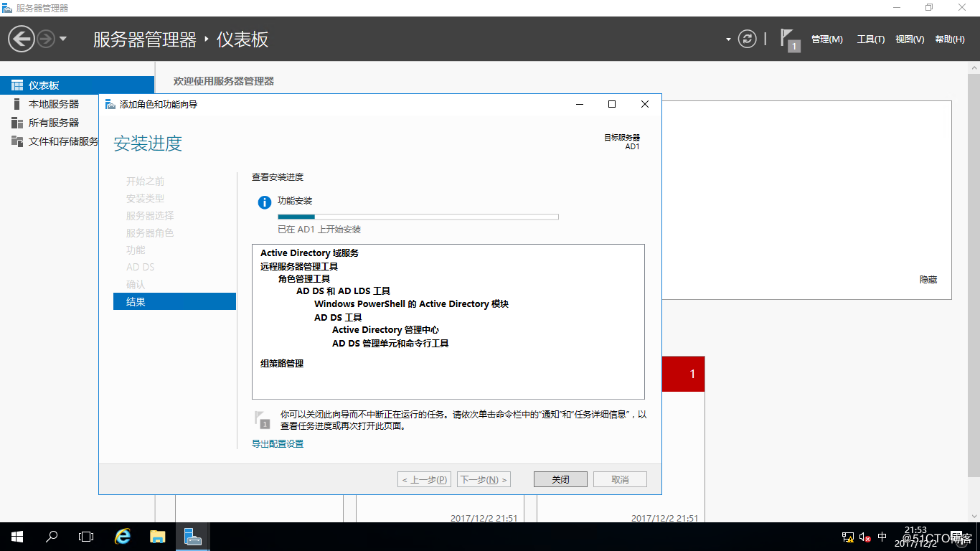Click the 中 input method indicator
Image resolution: width=980 pixels, height=551 pixels.
click(882, 537)
